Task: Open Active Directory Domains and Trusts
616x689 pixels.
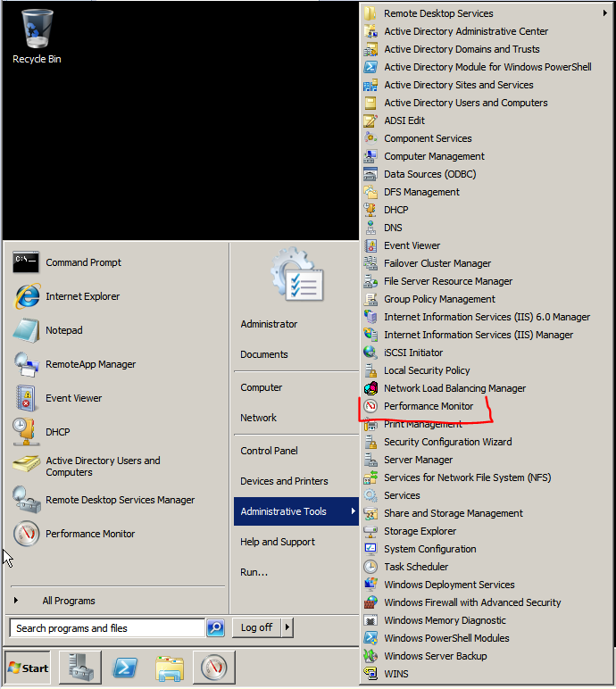Action: 462,49
